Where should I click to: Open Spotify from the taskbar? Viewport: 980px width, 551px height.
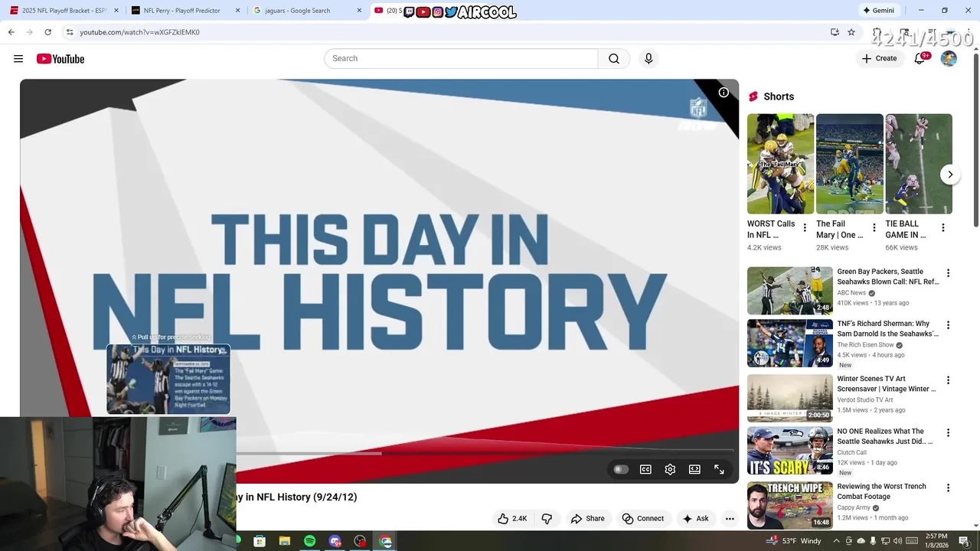(309, 541)
